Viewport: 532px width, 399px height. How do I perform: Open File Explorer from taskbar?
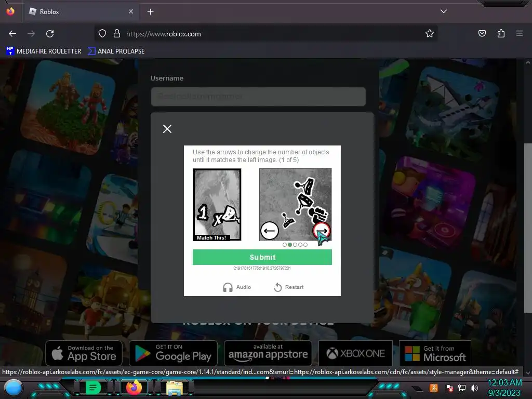coord(175,388)
